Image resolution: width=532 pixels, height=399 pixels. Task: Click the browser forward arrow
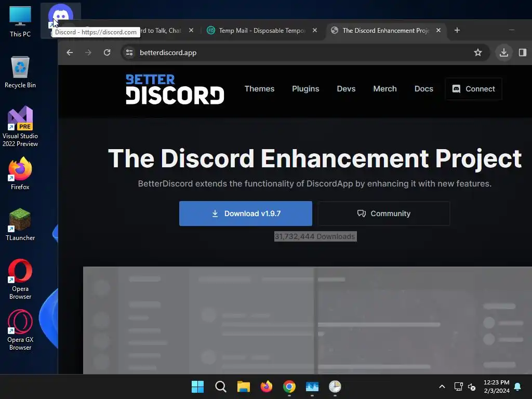pyautogui.click(x=88, y=52)
